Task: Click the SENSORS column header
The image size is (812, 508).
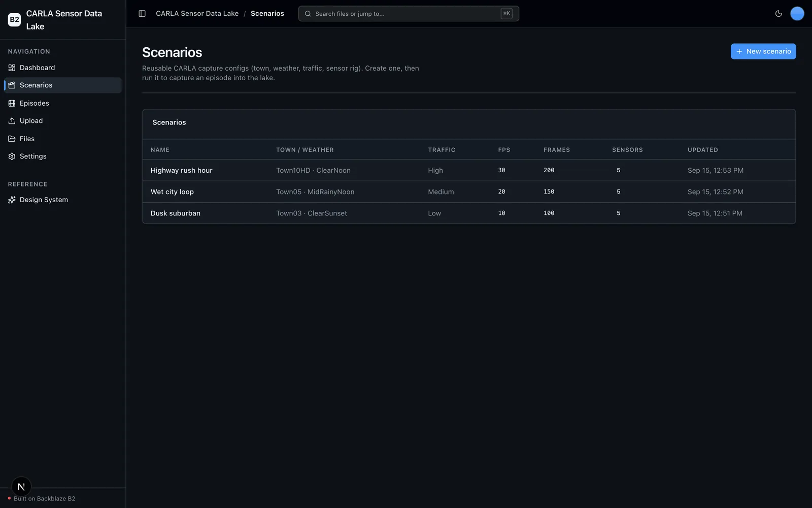Action: tap(627, 150)
